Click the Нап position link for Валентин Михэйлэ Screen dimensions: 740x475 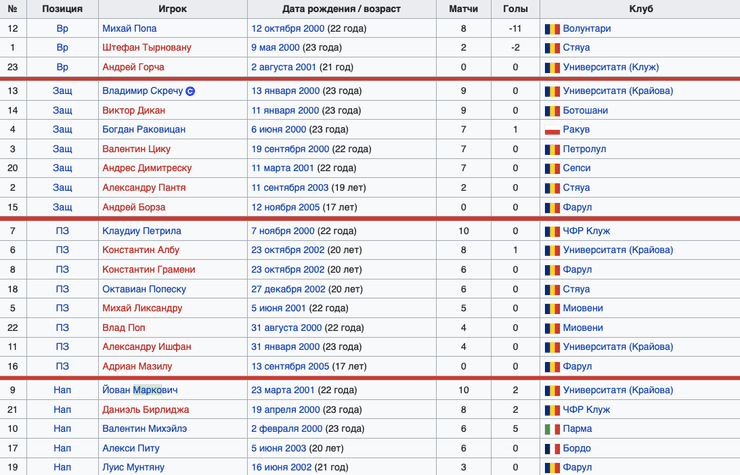pos(62,429)
